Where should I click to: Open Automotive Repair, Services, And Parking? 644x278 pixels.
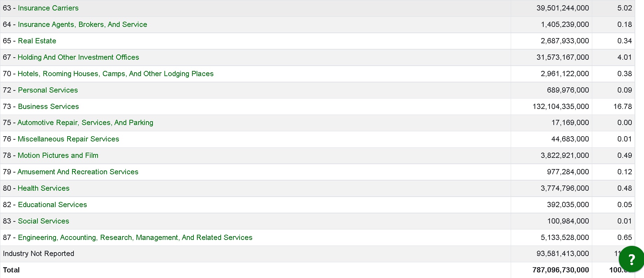85,123
